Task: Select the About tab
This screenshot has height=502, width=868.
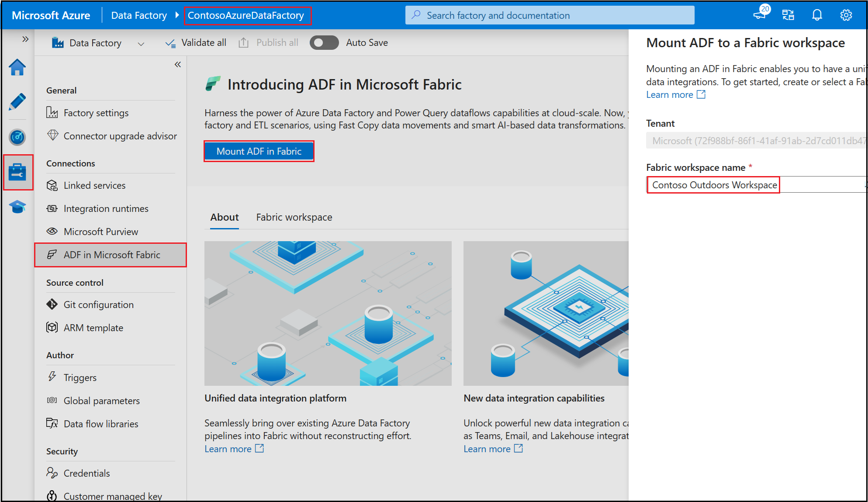Action: click(225, 217)
